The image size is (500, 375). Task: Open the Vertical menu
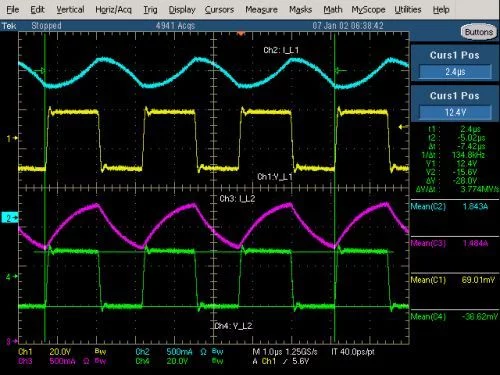(70, 10)
